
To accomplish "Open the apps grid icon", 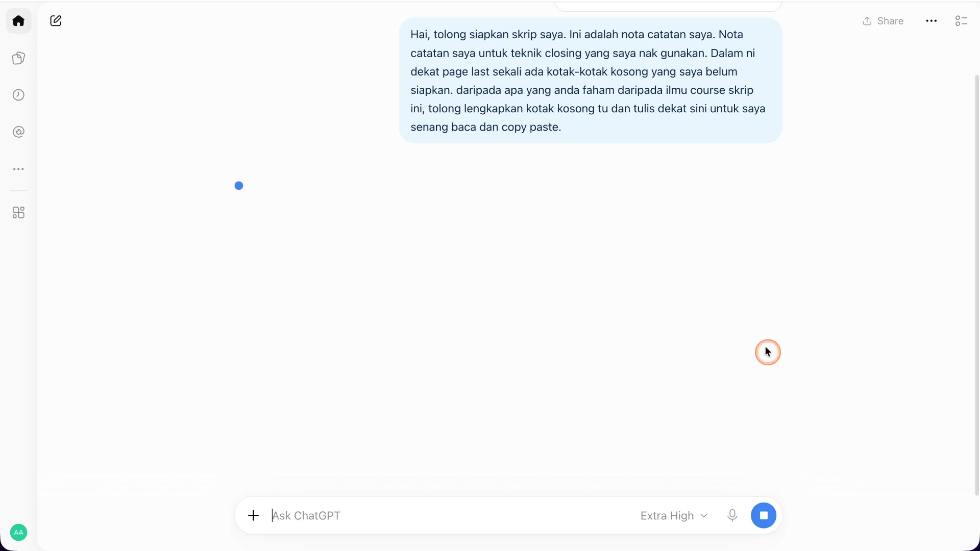I will pyautogui.click(x=18, y=213).
